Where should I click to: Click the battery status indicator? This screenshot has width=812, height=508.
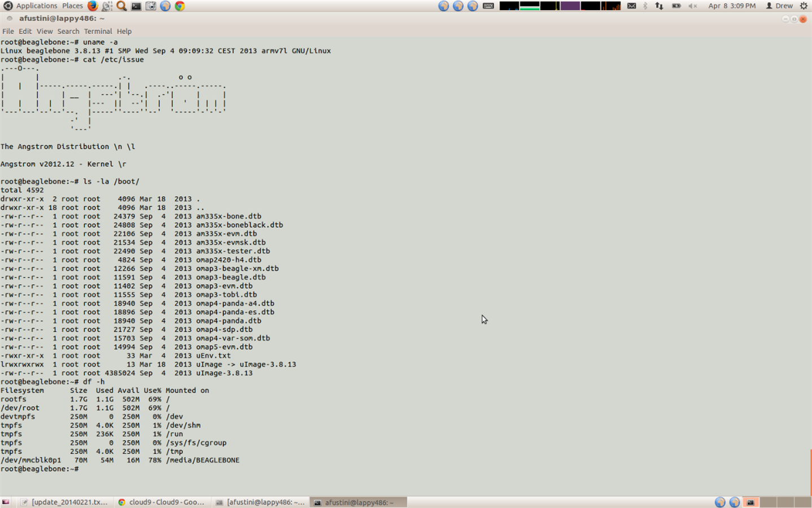tap(676, 6)
